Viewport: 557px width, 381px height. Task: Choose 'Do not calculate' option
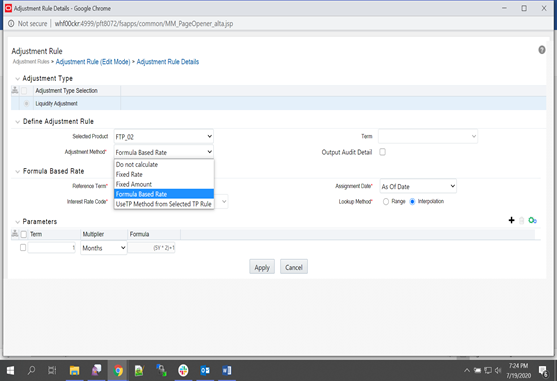point(164,164)
